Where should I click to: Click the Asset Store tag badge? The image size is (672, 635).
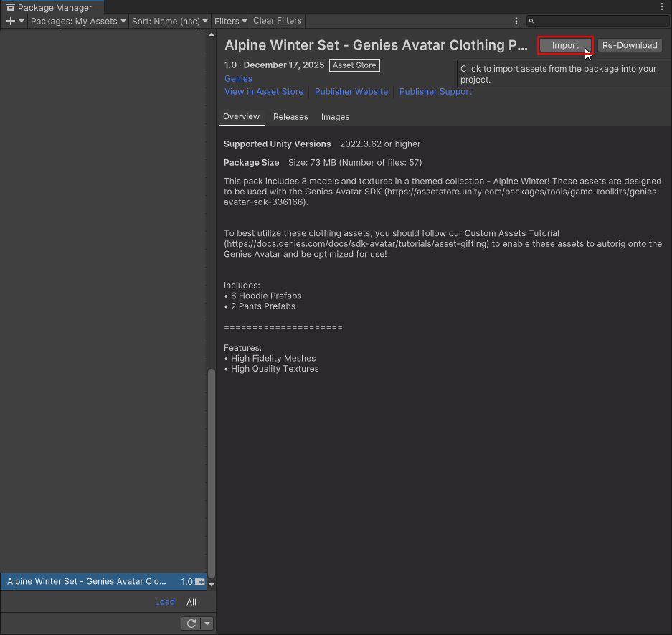(x=354, y=65)
